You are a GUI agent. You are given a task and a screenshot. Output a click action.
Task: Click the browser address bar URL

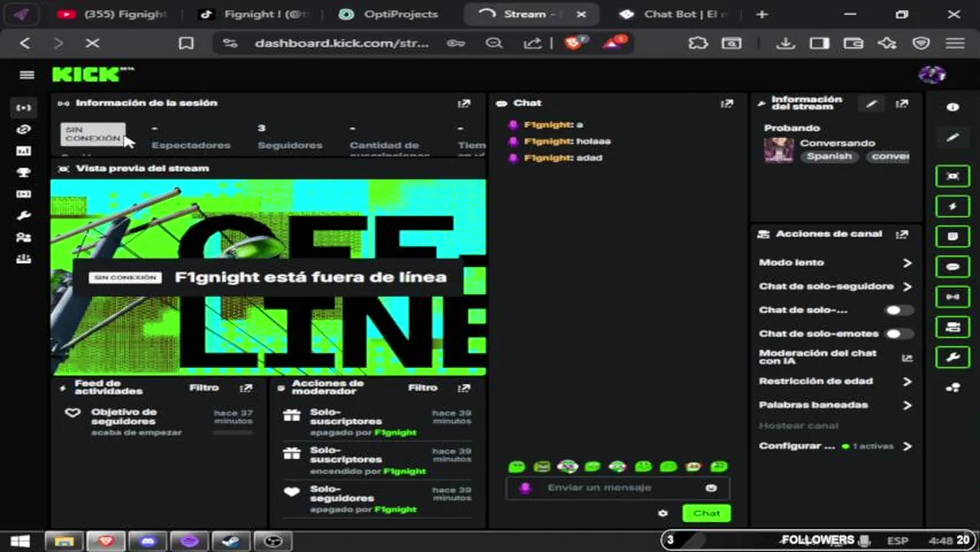coord(342,44)
